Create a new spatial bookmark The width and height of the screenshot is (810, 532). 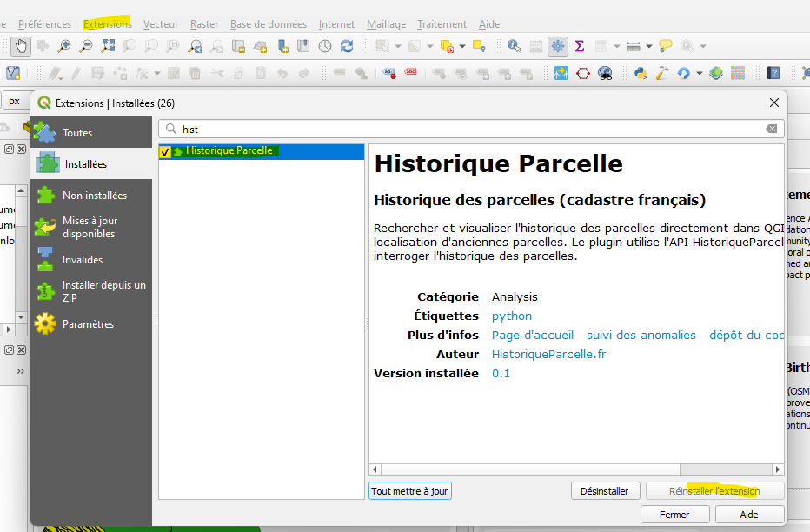pos(282,46)
